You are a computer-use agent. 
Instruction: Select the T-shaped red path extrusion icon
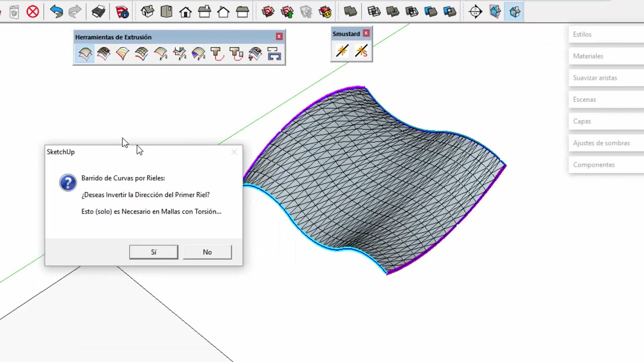pos(217,54)
